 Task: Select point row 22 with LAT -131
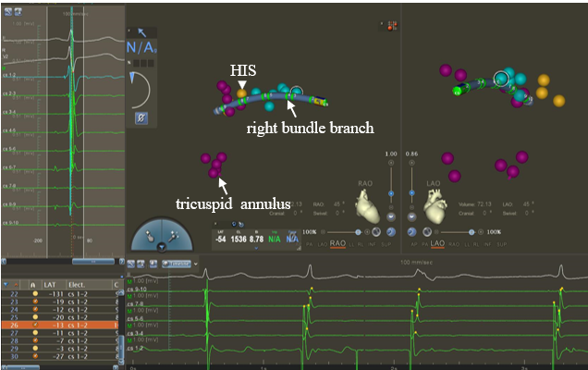[x=60, y=294]
